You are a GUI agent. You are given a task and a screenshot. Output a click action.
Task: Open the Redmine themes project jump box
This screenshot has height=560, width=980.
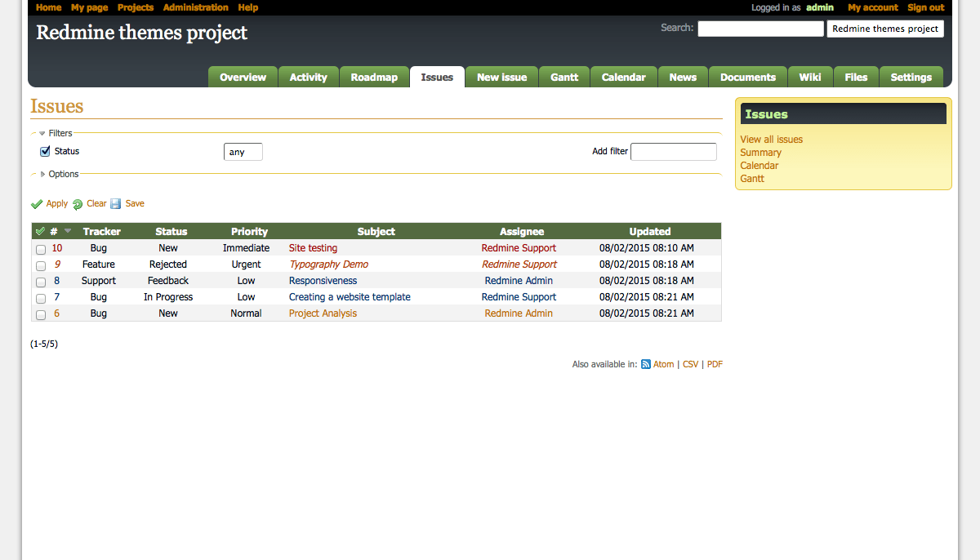[885, 29]
